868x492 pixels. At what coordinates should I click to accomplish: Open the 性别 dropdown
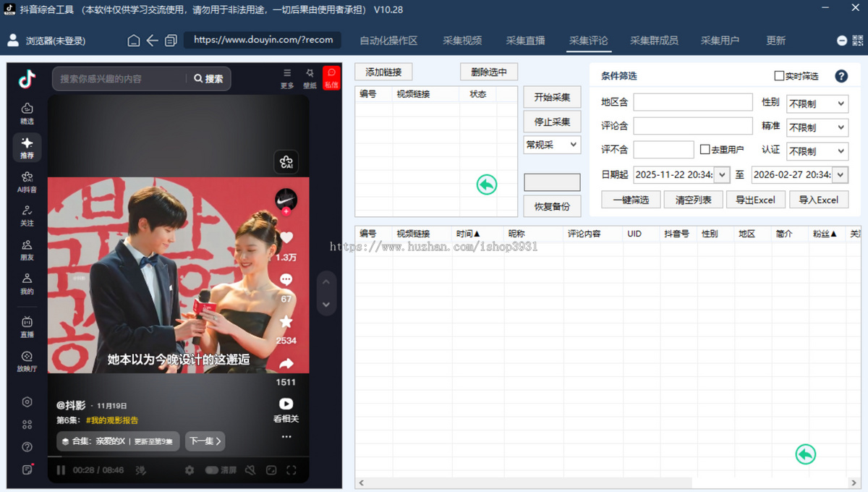pos(817,103)
